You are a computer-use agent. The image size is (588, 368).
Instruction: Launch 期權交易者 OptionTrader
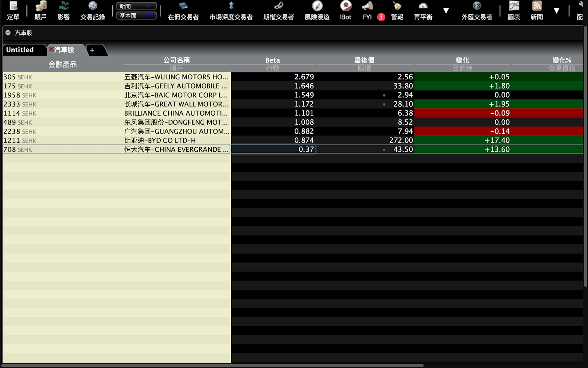(279, 10)
